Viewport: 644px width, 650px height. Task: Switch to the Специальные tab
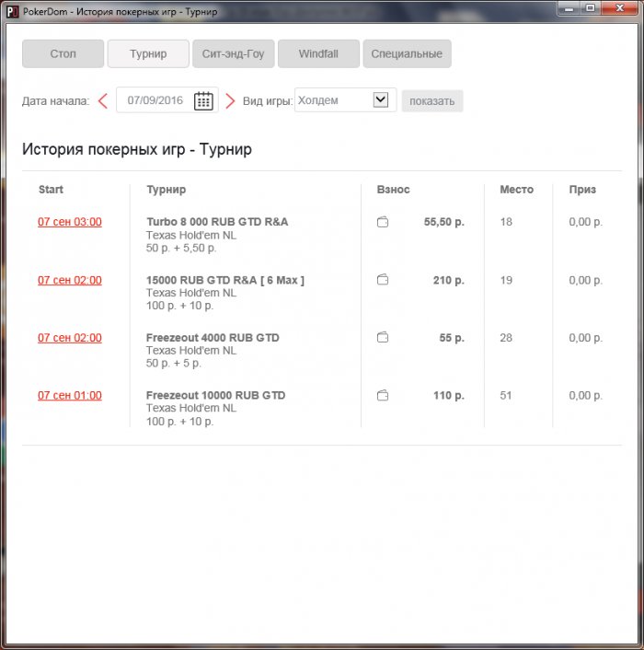pyautogui.click(x=408, y=53)
